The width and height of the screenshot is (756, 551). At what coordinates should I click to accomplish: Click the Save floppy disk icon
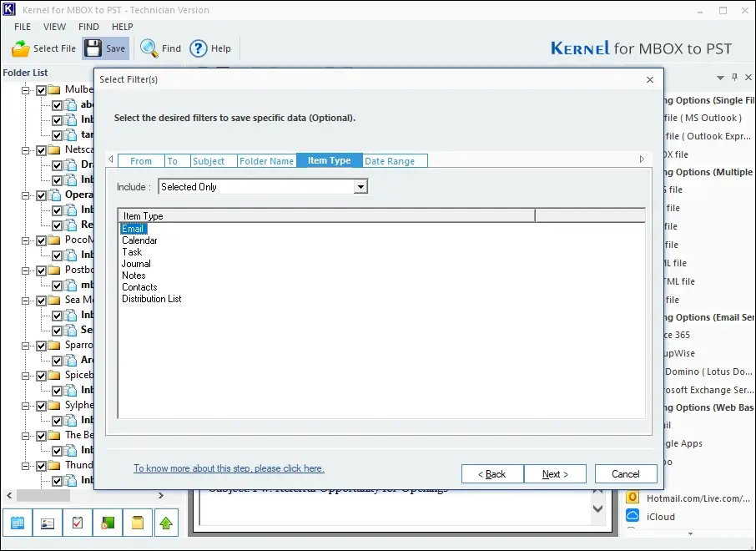point(93,48)
